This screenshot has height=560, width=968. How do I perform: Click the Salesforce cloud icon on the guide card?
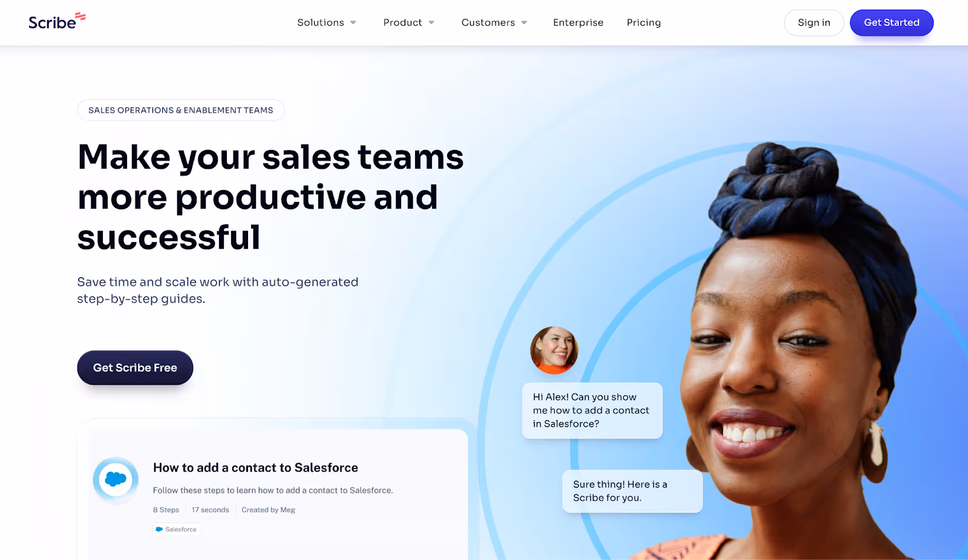click(116, 480)
